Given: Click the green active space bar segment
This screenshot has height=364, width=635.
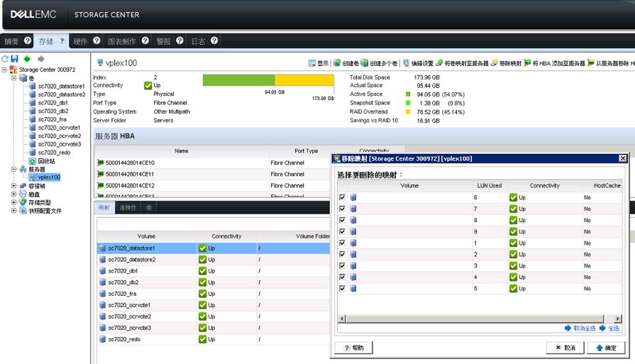Looking at the screenshot, I should 238,79.
